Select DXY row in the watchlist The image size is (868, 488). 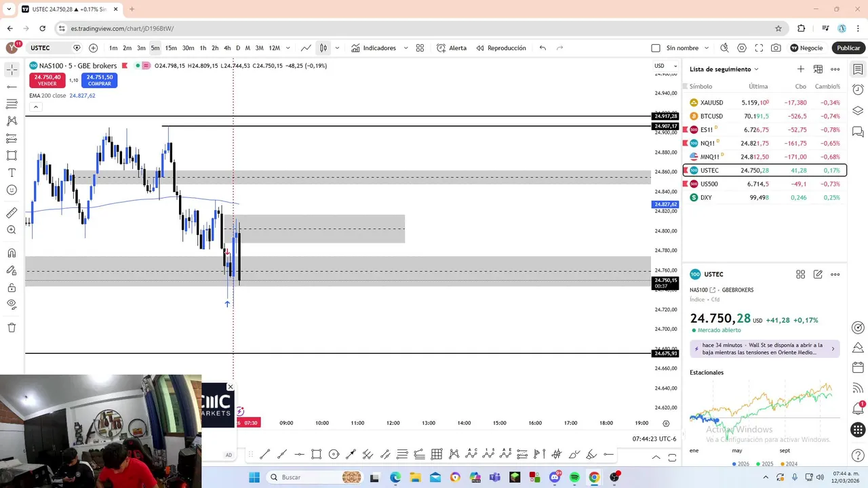coord(764,197)
